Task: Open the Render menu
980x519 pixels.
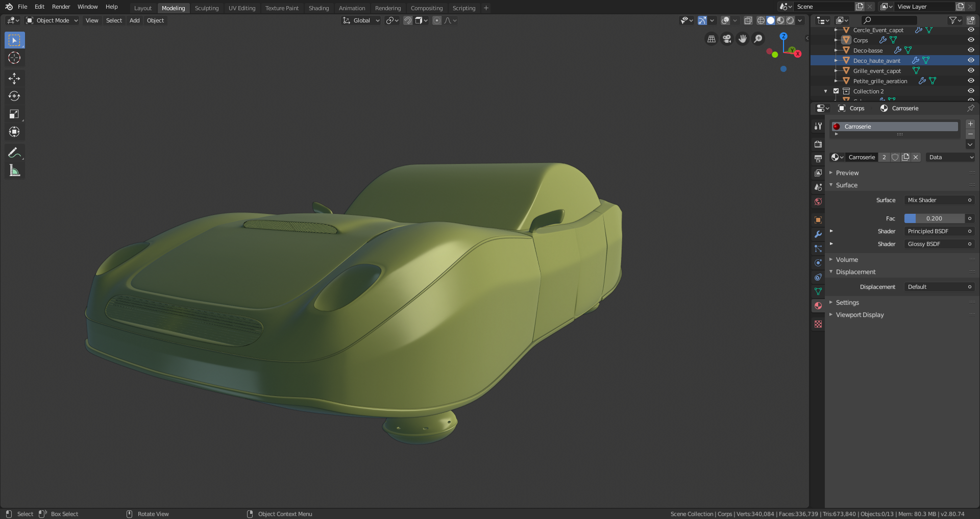Action: click(61, 7)
